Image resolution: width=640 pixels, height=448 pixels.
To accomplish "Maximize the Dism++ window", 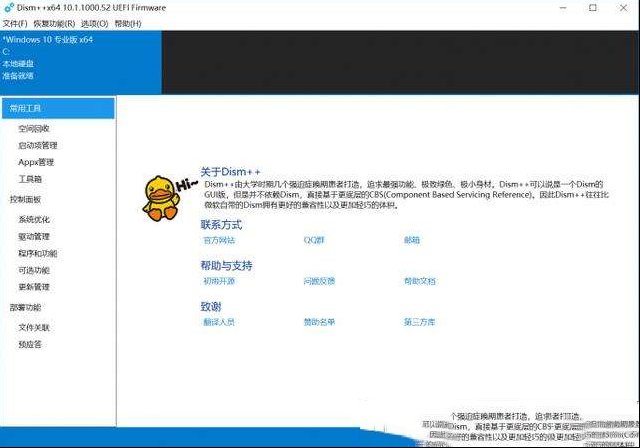I will 593,8.
